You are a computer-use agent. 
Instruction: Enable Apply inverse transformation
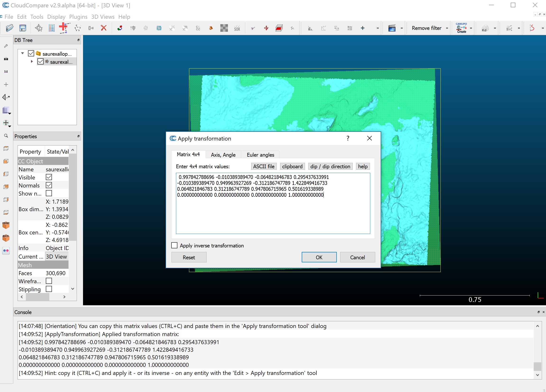(174, 245)
